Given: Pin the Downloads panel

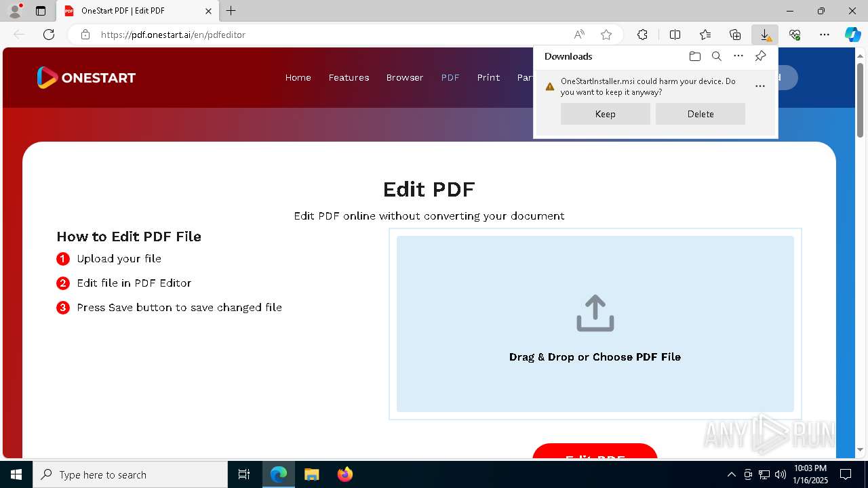Looking at the screenshot, I should (760, 56).
